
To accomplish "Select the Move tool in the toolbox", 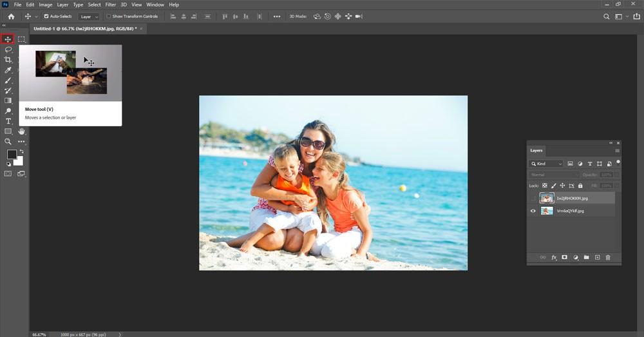I will click(x=7, y=39).
